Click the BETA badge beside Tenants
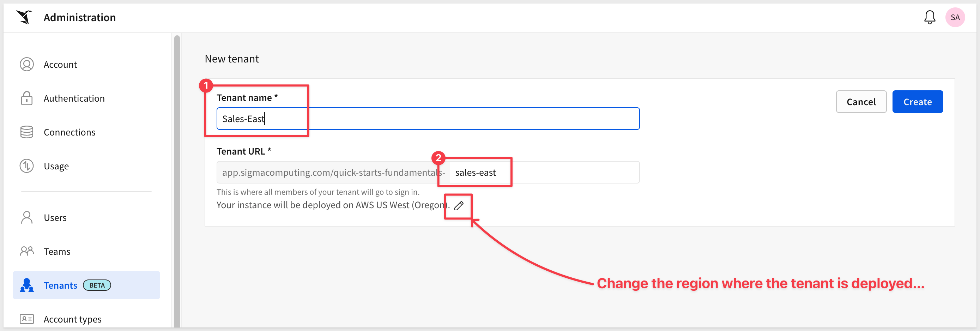This screenshot has width=980, height=331. point(97,285)
